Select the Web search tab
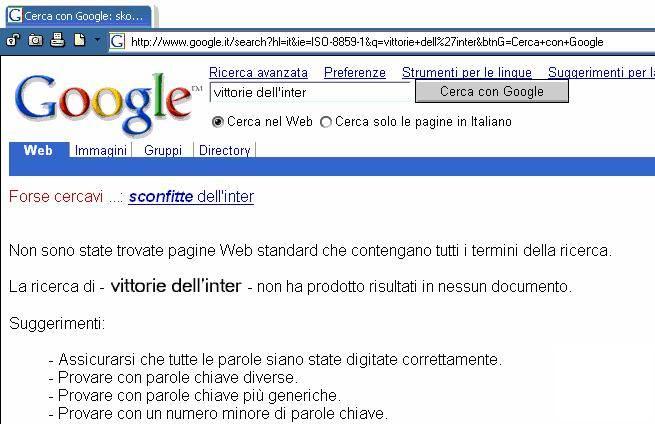655x424 pixels. 38,150
